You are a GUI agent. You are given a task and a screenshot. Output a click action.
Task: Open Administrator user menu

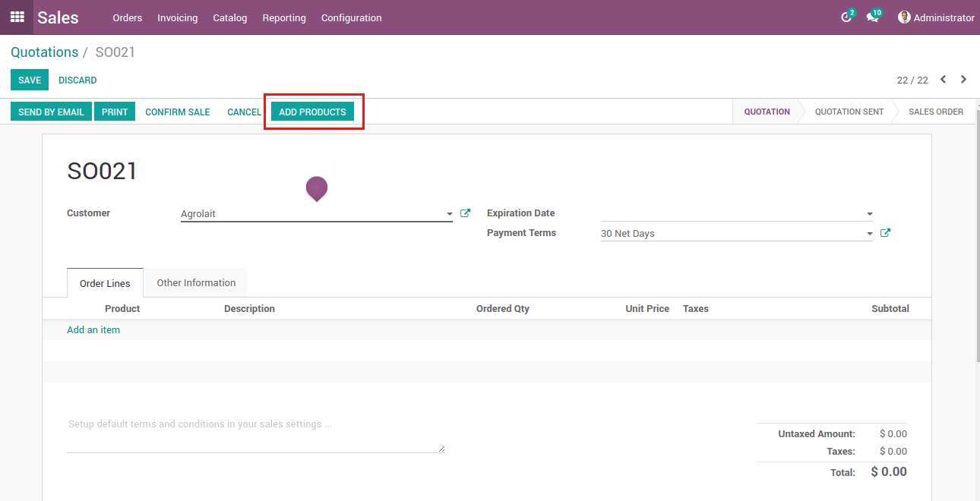(x=936, y=17)
